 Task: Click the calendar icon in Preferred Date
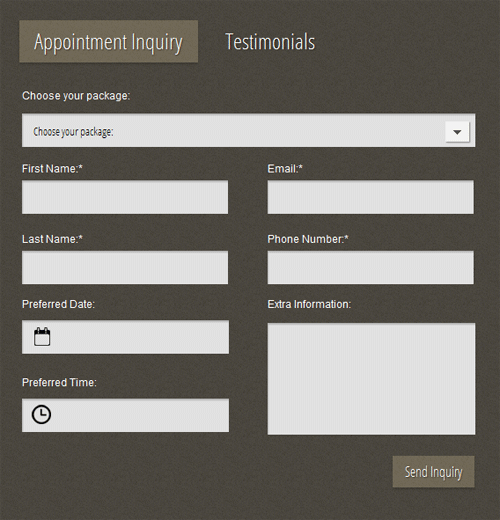tap(42, 336)
